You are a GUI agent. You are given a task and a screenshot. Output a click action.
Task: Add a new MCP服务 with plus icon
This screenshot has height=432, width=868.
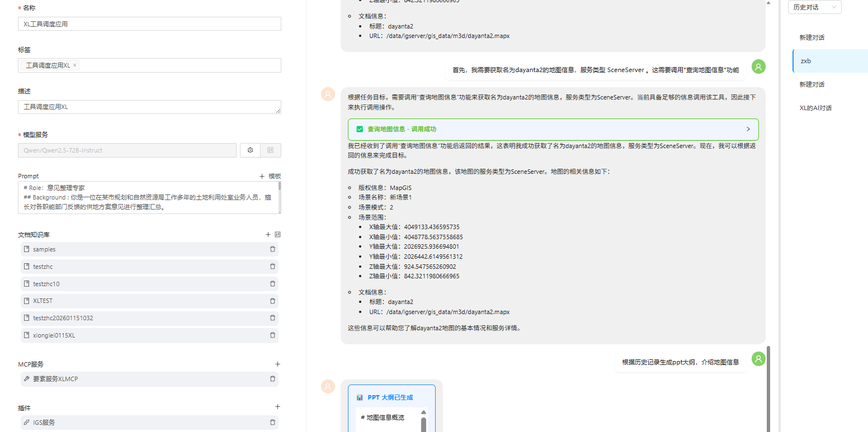point(277,364)
